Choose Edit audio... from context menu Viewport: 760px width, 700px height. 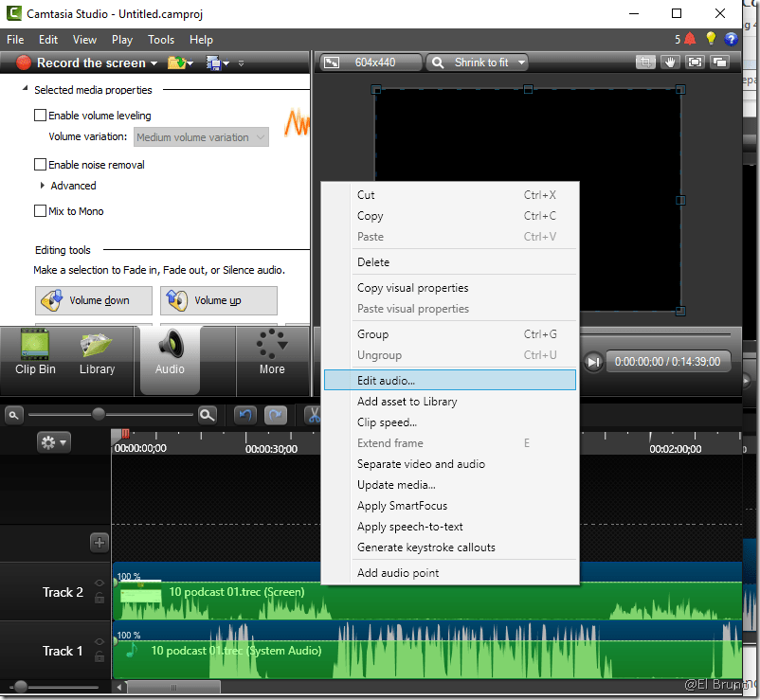[x=386, y=380]
